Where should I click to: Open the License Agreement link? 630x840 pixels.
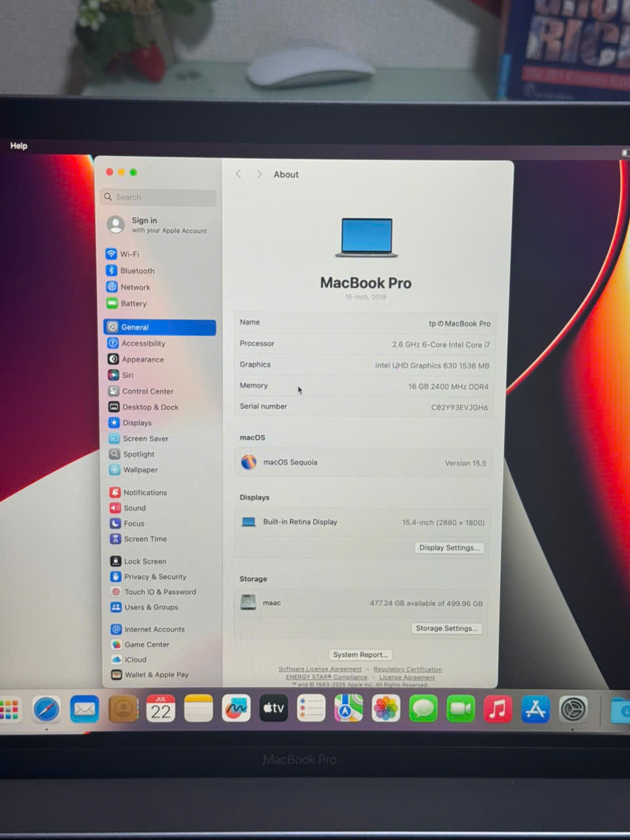pyautogui.click(x=407, y=677)
